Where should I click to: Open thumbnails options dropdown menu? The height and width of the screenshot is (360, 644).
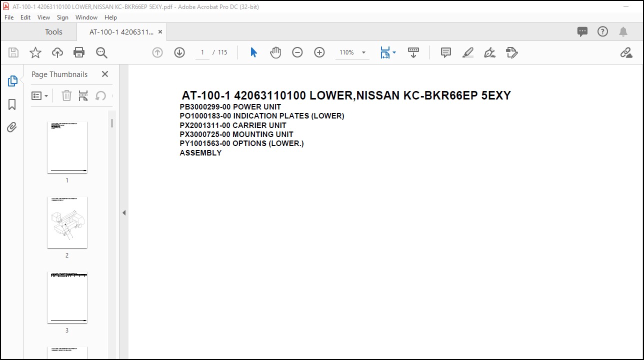coord(40,95)
